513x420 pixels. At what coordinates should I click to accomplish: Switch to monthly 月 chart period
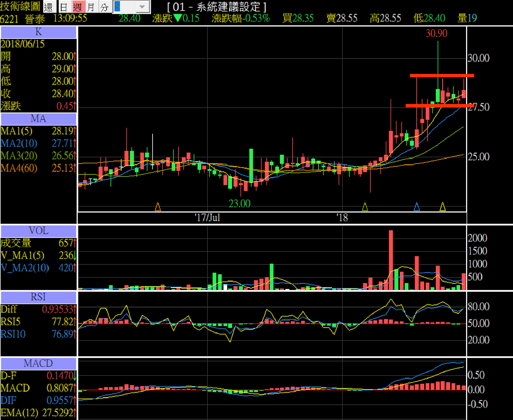click(91, 7)
